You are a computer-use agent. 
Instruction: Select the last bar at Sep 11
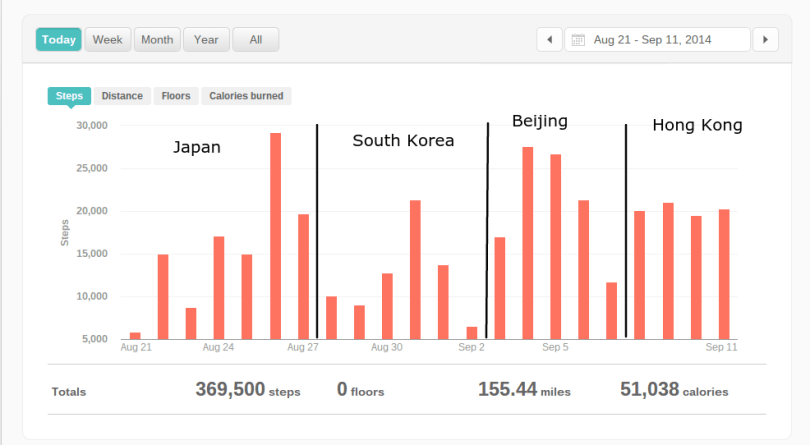click(x=724, y=274)
